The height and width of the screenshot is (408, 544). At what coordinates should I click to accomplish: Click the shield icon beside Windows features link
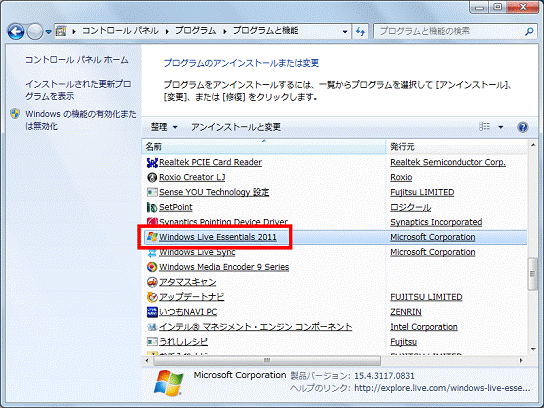pyautogui.click(x=15, y=113)
